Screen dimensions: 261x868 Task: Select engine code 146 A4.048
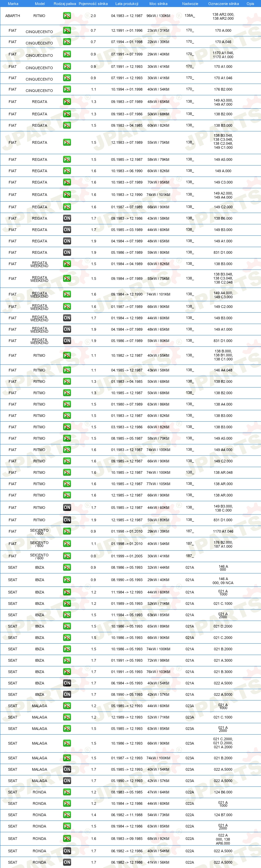(x=223, y=370)
